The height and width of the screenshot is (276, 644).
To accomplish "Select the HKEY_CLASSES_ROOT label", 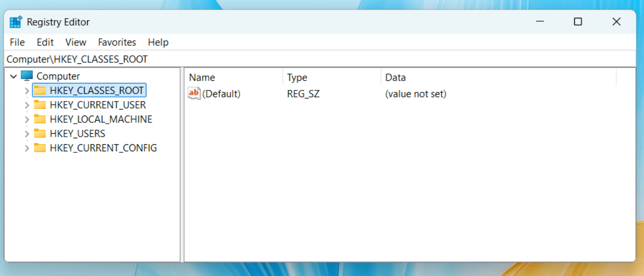I will point(97,90).
